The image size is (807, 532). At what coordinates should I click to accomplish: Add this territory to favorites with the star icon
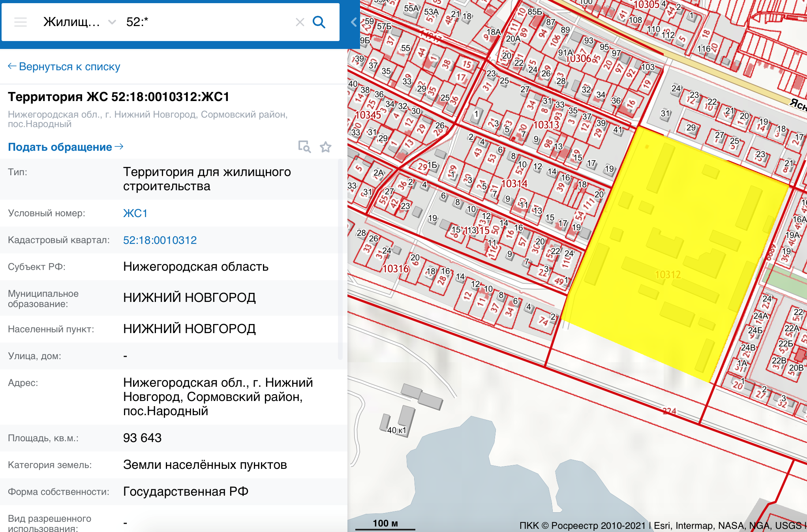(x=325, y=147)
